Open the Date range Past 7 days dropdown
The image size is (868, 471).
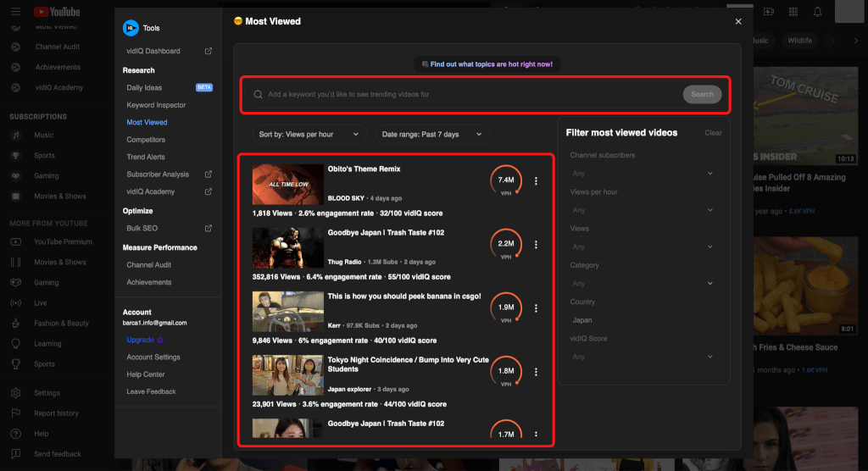tap(432, 134)
